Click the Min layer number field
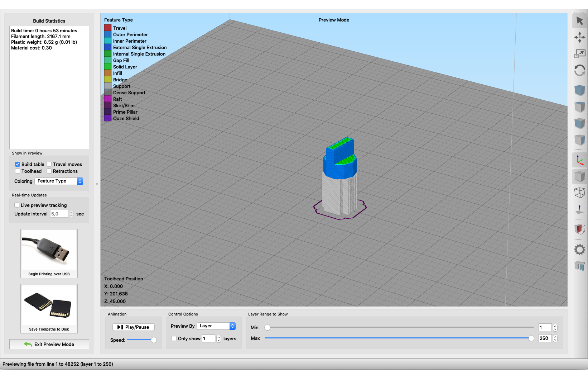The width and height of the screenshot is (588, 370). (545, 327)
